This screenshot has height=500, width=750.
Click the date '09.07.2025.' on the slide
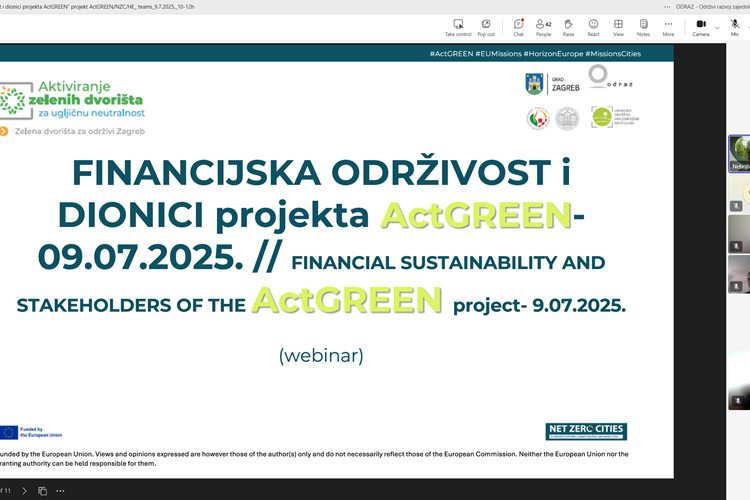141,257
